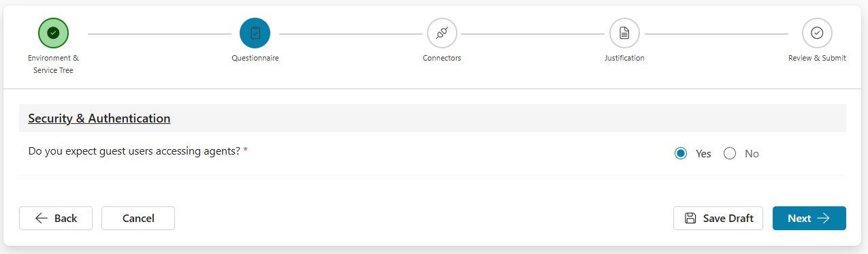Go to Review & Submit checkmark icon
Screen dimensions: 868x254
coord(817,33)
